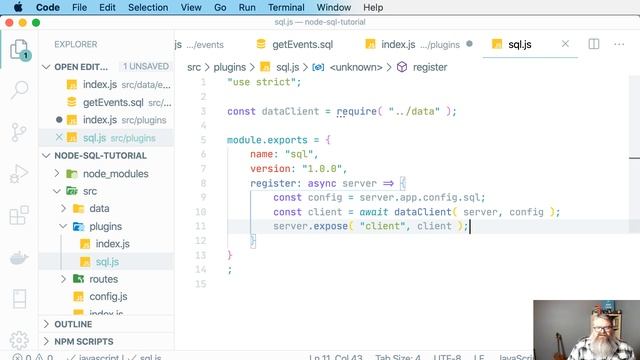Split the editor to the right

tap(594, 44)
